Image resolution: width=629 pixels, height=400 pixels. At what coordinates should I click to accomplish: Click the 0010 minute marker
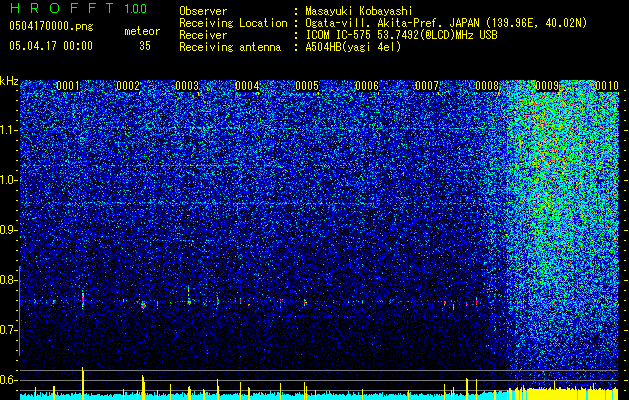pos(607,86)
